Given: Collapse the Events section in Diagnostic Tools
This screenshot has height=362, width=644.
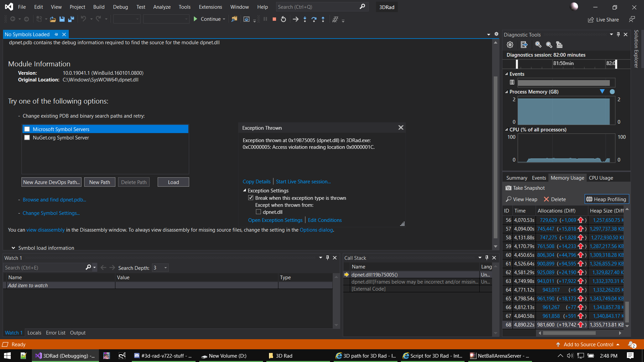Looking at the screenshot, I should (506, 74).
